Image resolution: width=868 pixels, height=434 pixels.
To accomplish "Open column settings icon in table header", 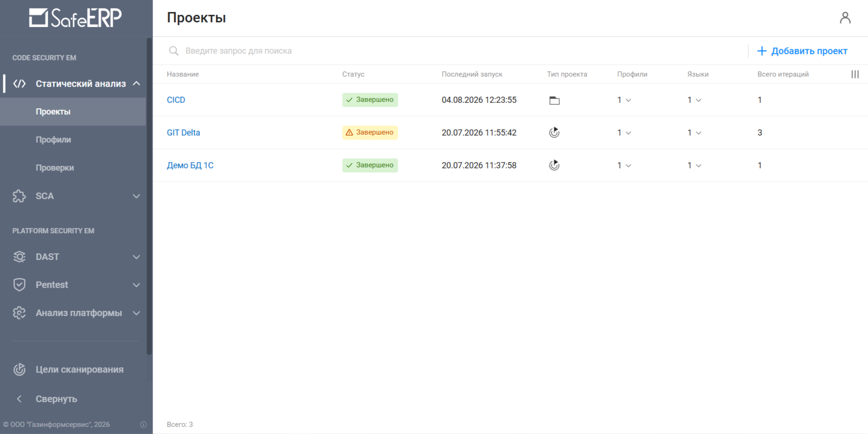I will pyautogui.click(x=855, y=74).
